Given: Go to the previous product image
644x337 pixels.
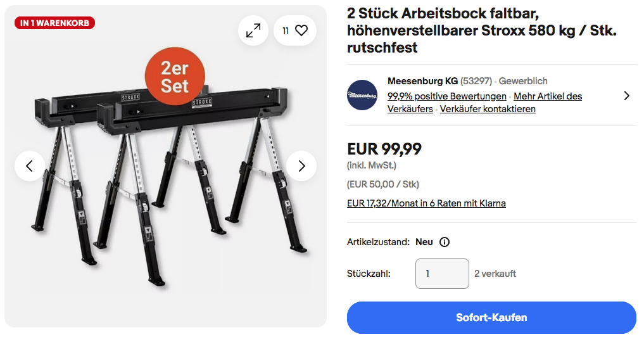Looking at the screenshot, I should pyautogui.click(x=30, y=166).
